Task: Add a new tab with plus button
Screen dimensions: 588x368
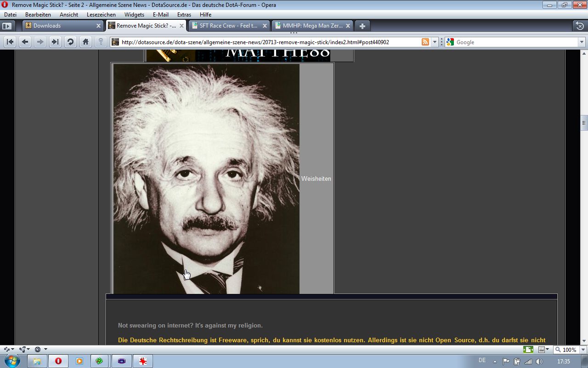Action: pos(362,26)
